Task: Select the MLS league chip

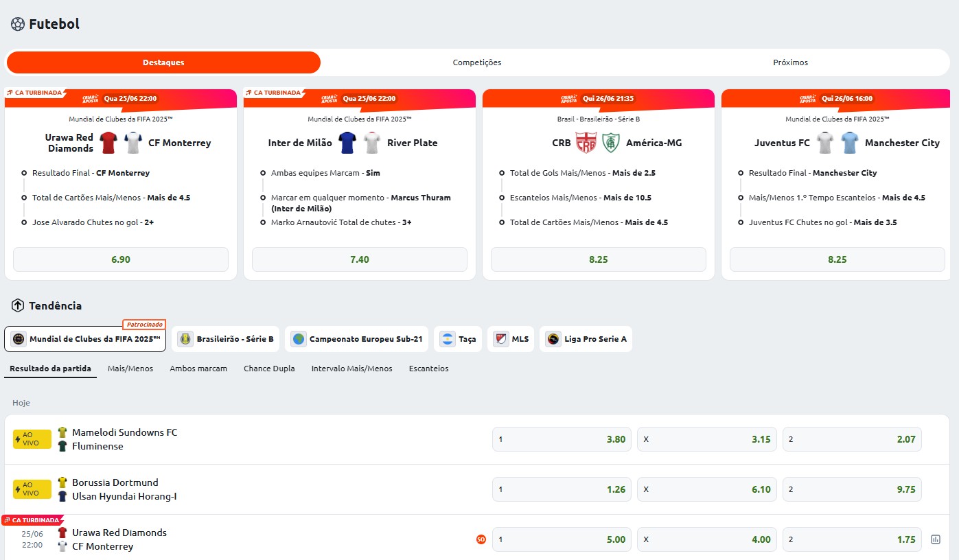Action: coord(511,339)
